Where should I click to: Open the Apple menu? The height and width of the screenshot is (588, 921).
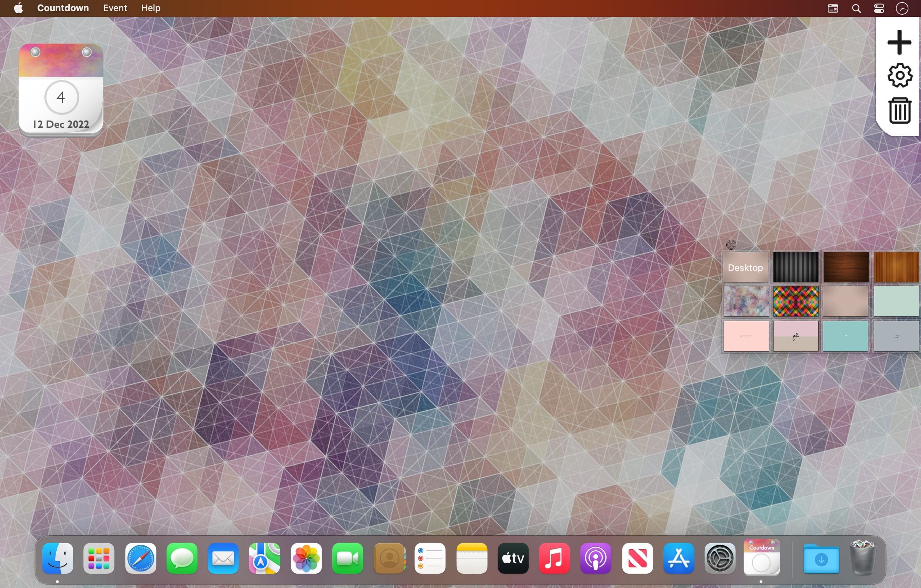pyautogui.click(x=19, y=8)
